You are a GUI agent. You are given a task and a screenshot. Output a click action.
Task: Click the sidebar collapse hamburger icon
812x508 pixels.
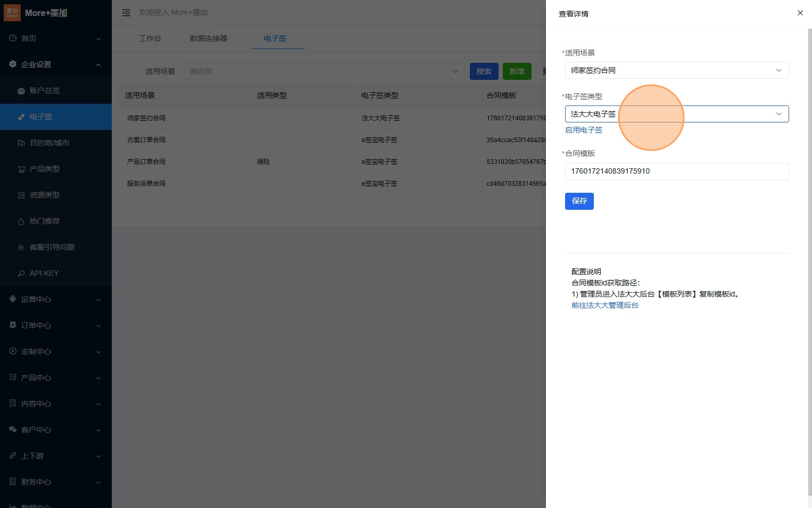click(126, 13)
